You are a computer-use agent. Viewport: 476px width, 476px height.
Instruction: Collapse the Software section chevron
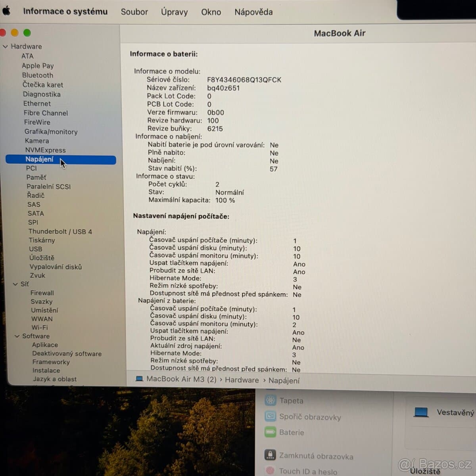pyautogui.click(x=17, y=336)
